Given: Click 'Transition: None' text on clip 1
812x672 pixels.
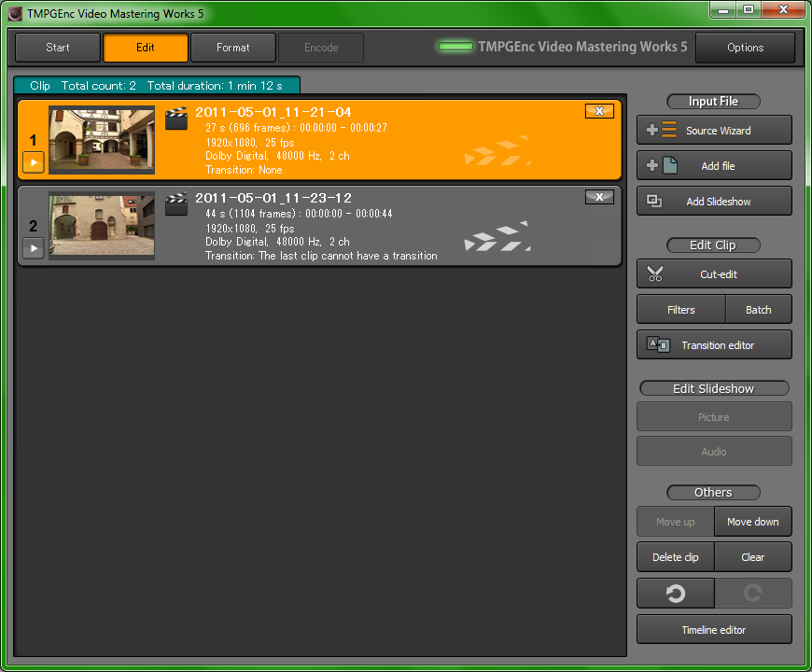Looking at the screenshot, I should 244,170.
